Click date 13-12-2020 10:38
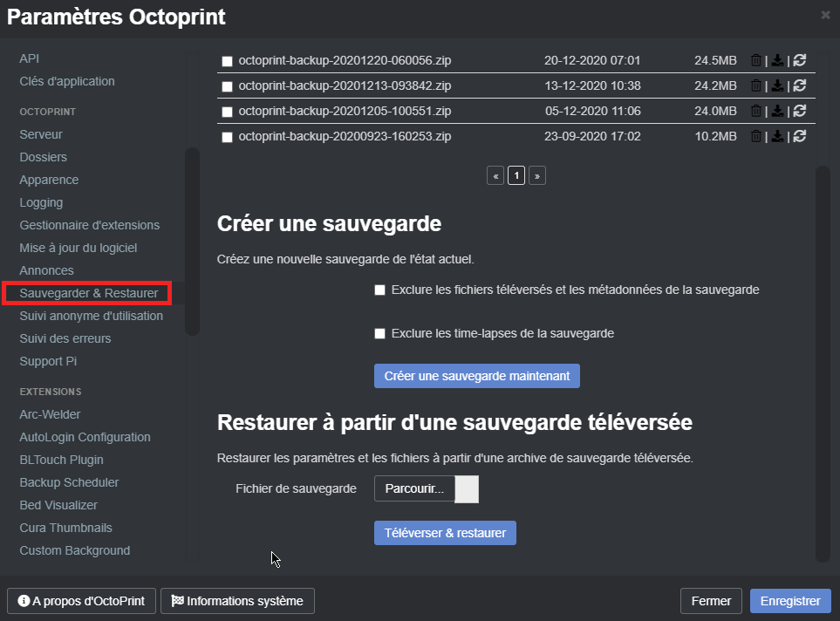The height and width of the screenshot is (621, 840). pyautogui.click(x=592, y=85)
